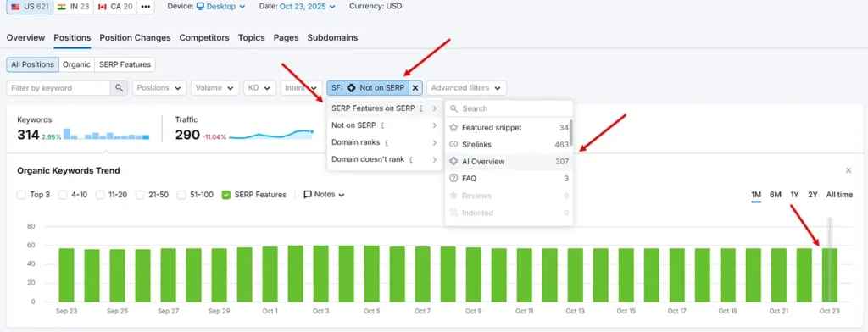Choose AI Overview from SERP features list
This screenshot has width=868, height=332.
[509, 162]
